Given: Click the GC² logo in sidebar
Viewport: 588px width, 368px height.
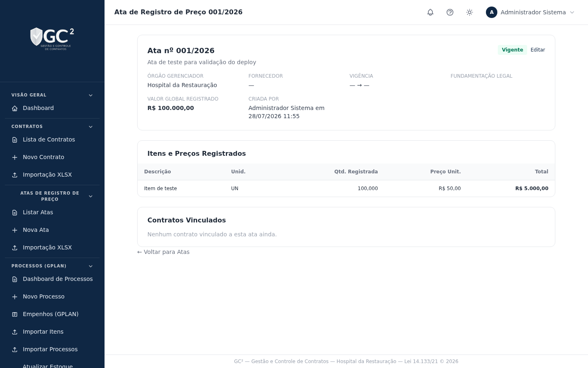Looking at the screenshot, I should click(x=52, y=38).
